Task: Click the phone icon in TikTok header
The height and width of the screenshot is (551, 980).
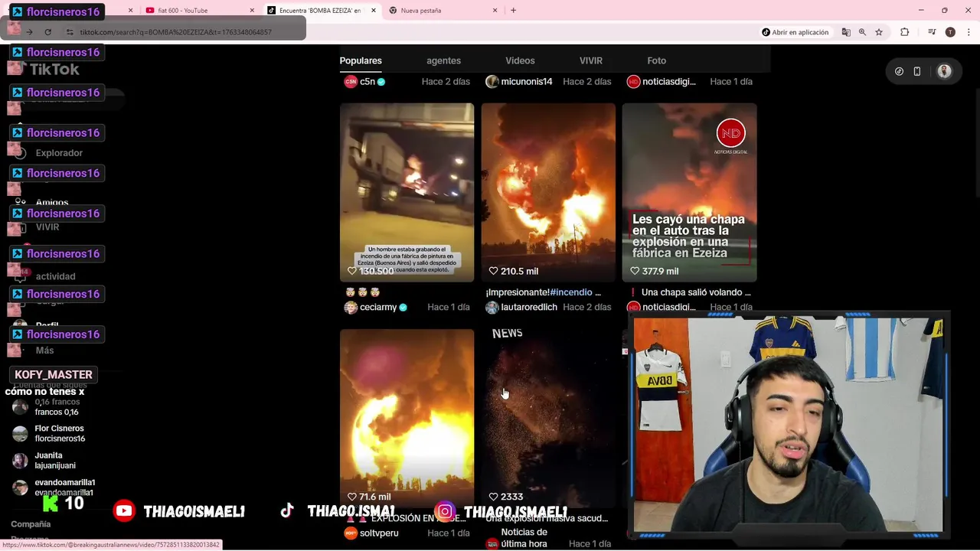Action: tap(916, 71)
